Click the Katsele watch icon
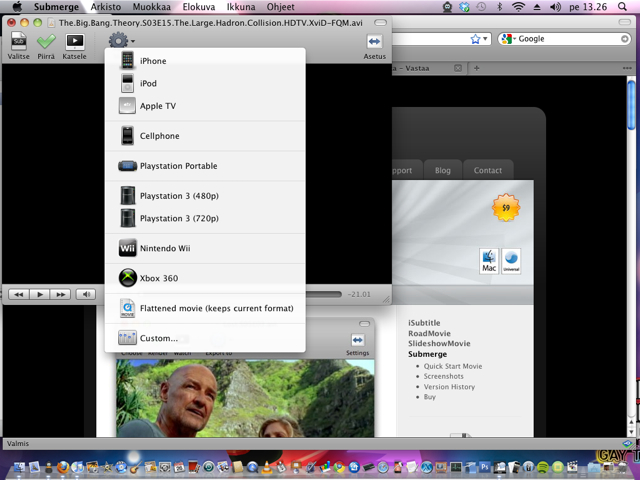The image size is (640, 480). tap(75, 42)
